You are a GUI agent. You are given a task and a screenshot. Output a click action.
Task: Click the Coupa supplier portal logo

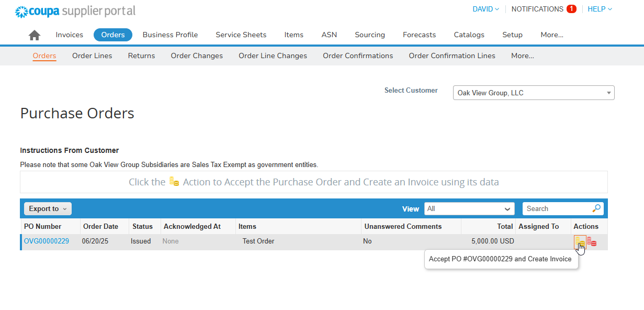click(75, 11)
